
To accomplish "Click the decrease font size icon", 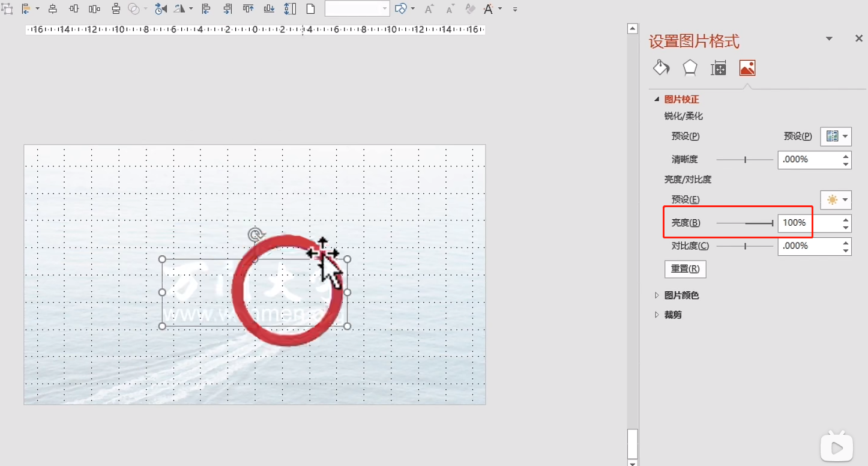I will pos(450,9).
